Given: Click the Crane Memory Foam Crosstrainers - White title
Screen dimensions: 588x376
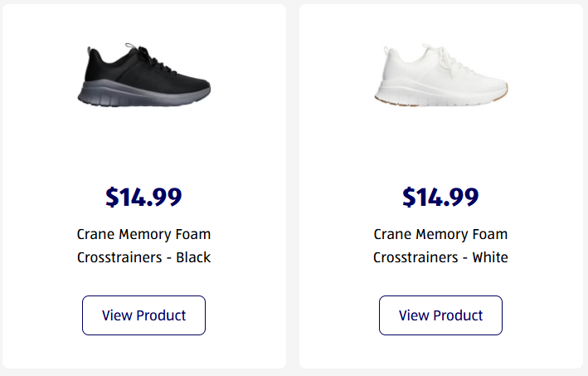Looking at the screenshot, I should [440, 246].
